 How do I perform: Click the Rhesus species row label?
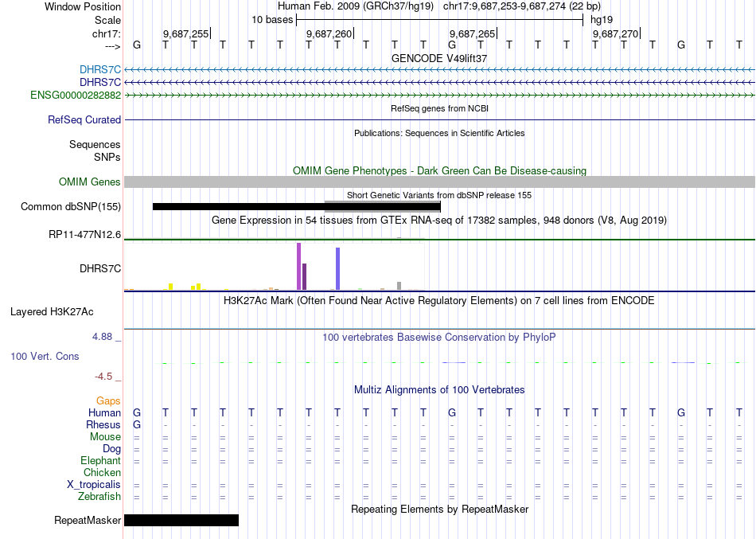tap(103, 424)
